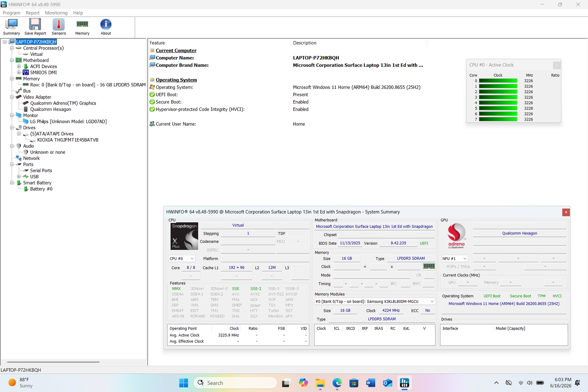Select the Network tree item
The image size is (588, 392).
(x=31, y=158)
